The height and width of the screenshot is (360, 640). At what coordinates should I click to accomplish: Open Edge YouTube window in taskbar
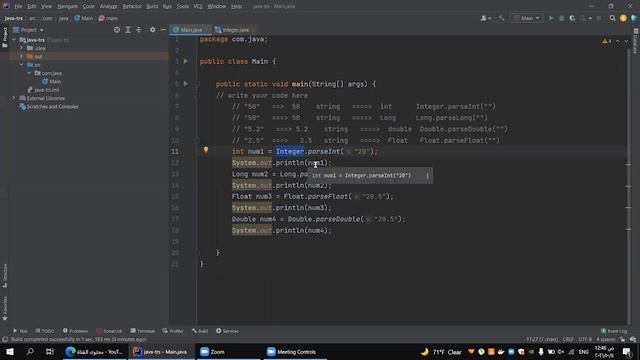point(94,352)
